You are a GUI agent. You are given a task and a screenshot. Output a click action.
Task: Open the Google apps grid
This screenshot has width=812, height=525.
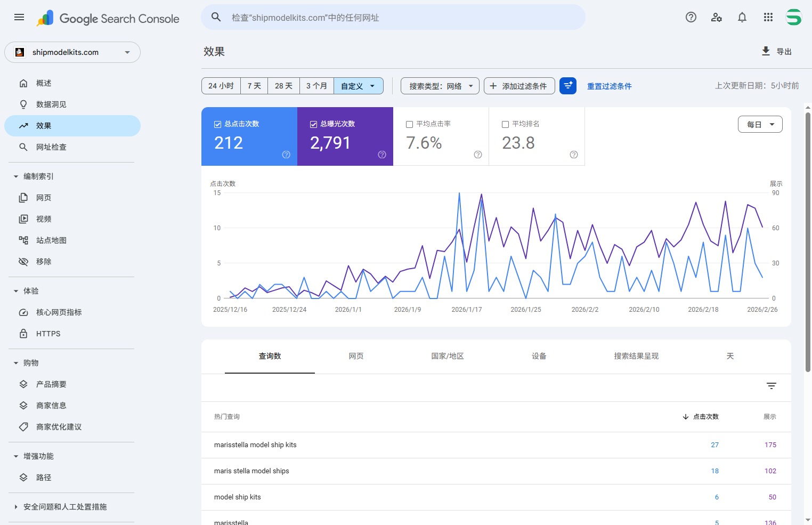[768, 17]
